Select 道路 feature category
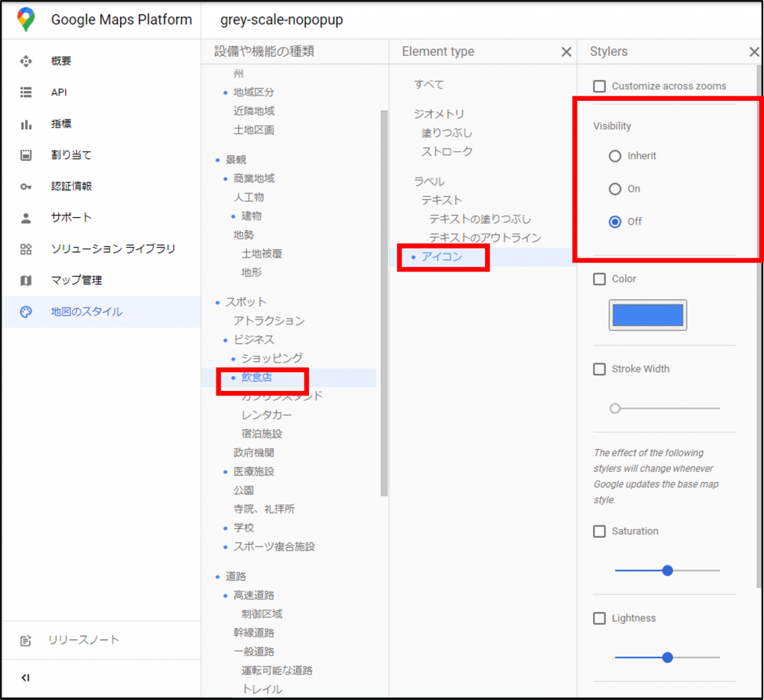764x700 pixels. [236, 577]
